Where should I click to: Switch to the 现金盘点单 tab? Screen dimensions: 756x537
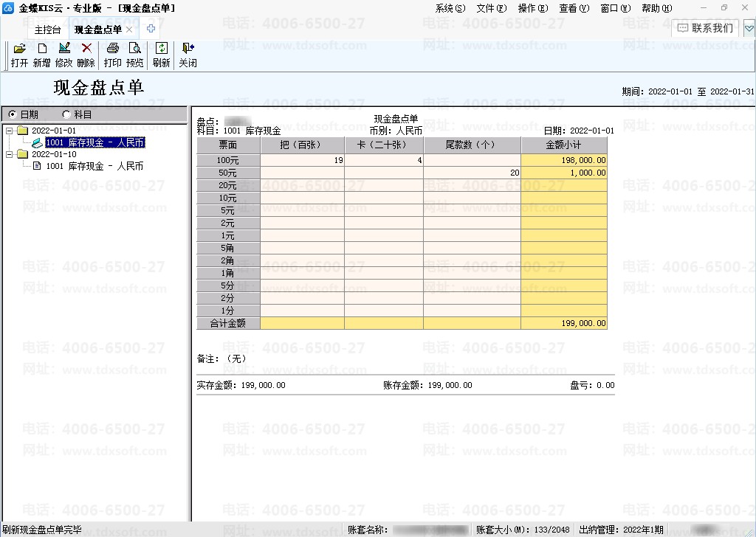(98, 30)
